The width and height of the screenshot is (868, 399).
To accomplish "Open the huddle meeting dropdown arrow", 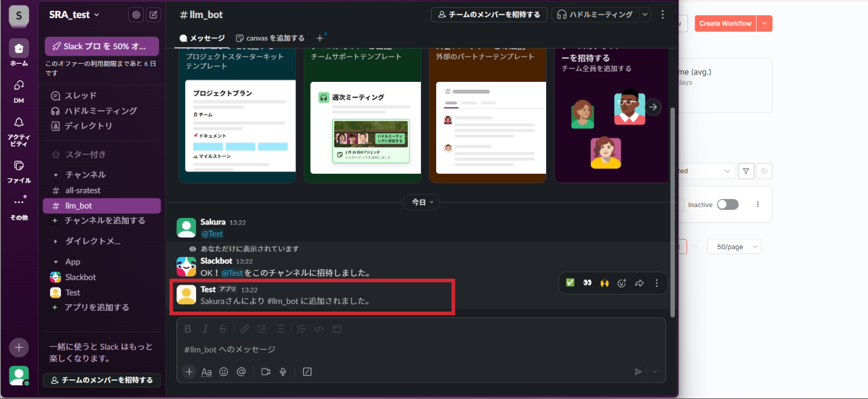I will 647,14.
